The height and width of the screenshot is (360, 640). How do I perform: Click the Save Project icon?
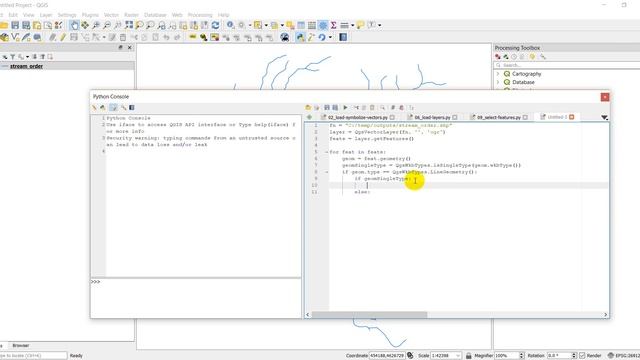click(15, 25)
